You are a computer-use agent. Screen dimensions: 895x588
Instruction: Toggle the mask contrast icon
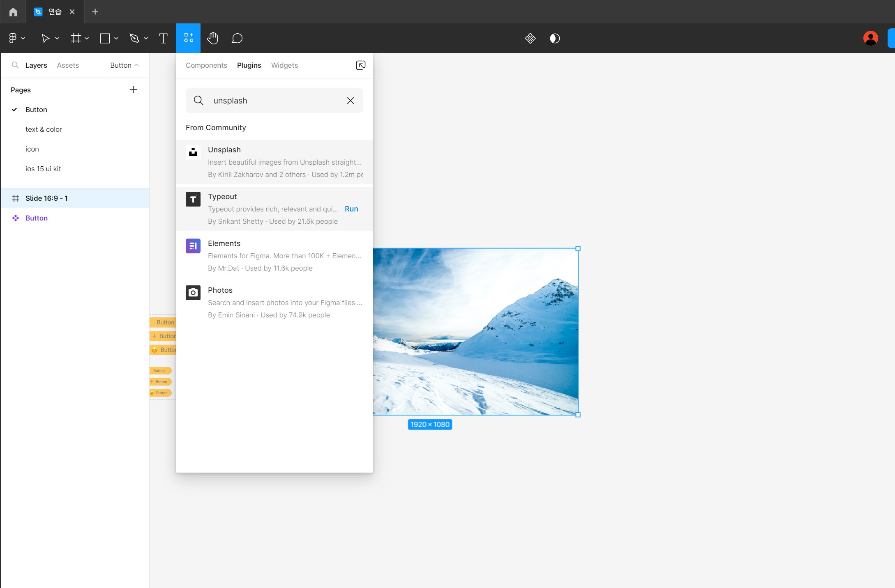555,38
